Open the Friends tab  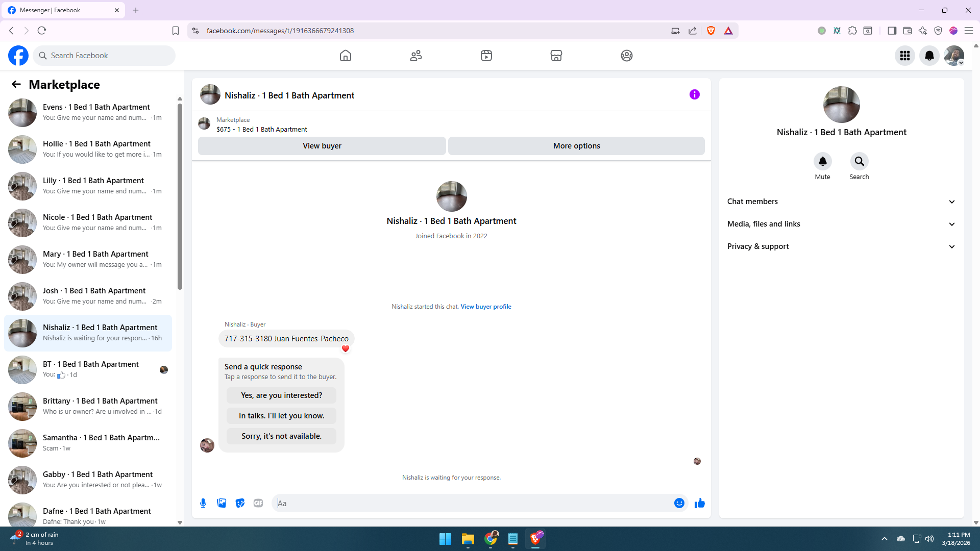click(416, 56)
